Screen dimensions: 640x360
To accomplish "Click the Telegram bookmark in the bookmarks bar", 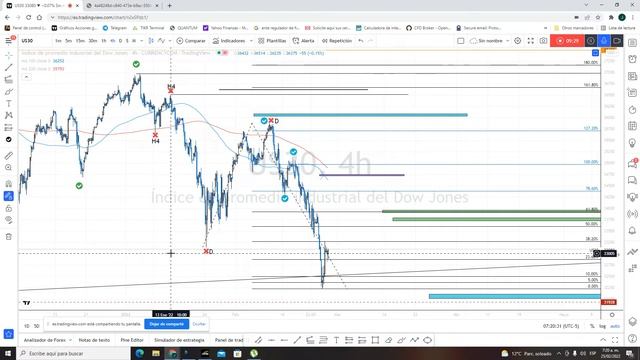I will click(115, 28).
